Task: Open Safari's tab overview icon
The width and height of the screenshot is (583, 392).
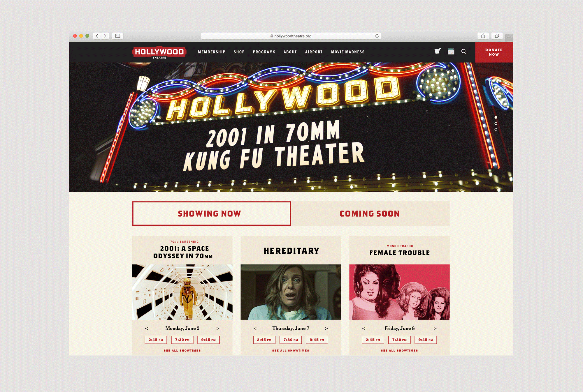Action: (497, 36)
